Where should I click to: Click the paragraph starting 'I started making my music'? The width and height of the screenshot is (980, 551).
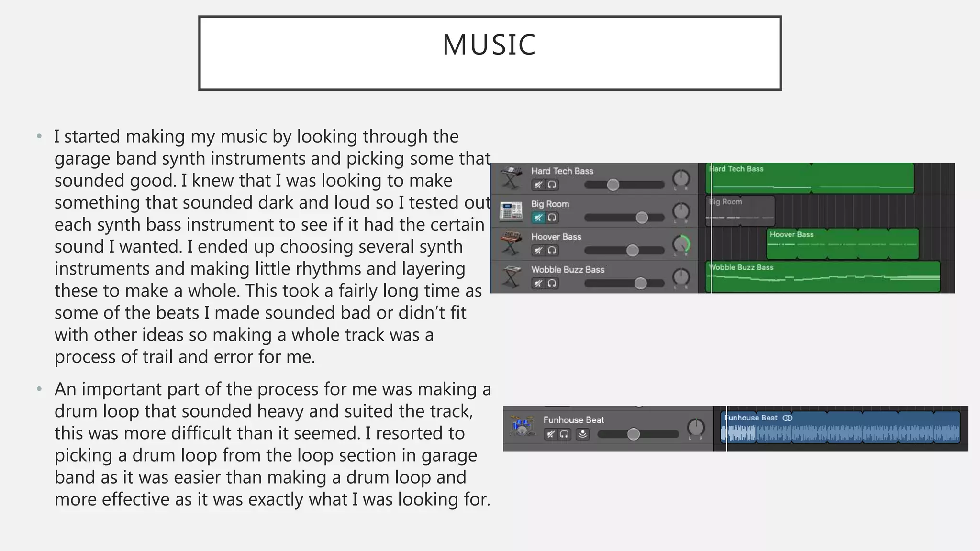point(272,246)
